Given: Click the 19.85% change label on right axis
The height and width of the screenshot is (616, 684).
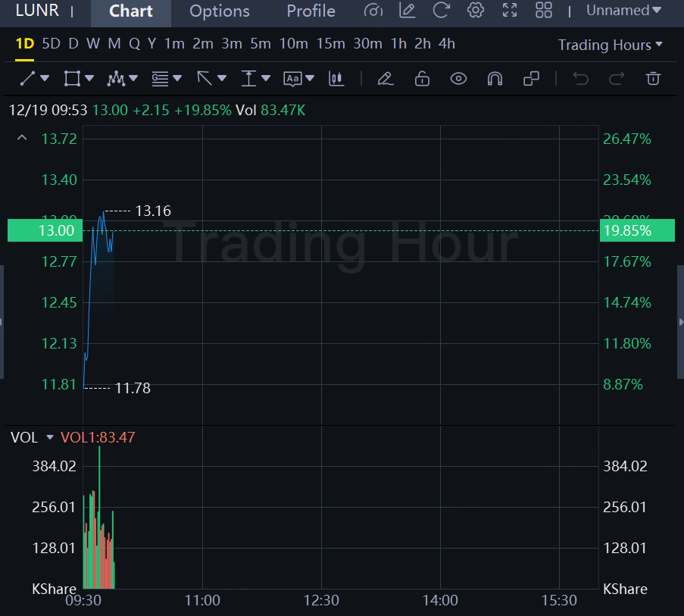Looking at the screenshot, I should [637, 230].
